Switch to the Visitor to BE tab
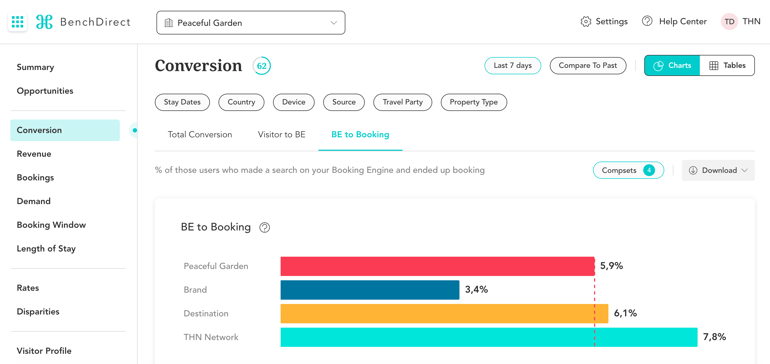 (281, 135)
